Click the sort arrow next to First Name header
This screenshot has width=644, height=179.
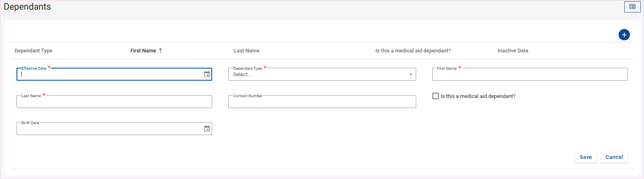160,51
